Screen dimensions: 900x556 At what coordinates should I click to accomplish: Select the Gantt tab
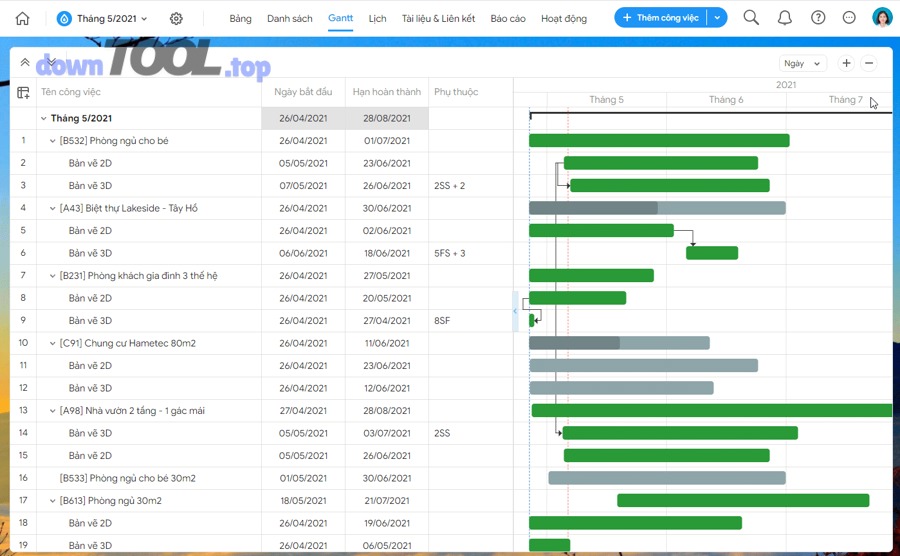coord(340,18)
